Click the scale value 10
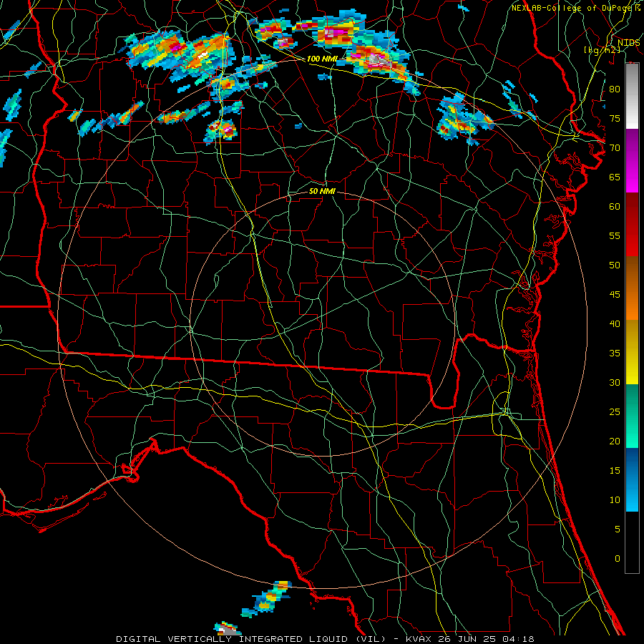The width and height of the screenshot is (644, 644). click(x=615, y=500)
